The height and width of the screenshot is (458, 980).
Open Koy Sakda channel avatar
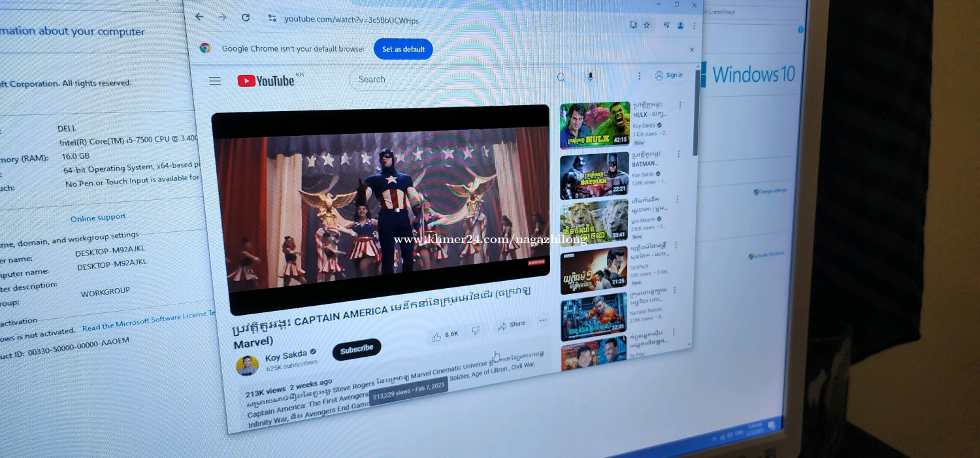tap(247, 365)
